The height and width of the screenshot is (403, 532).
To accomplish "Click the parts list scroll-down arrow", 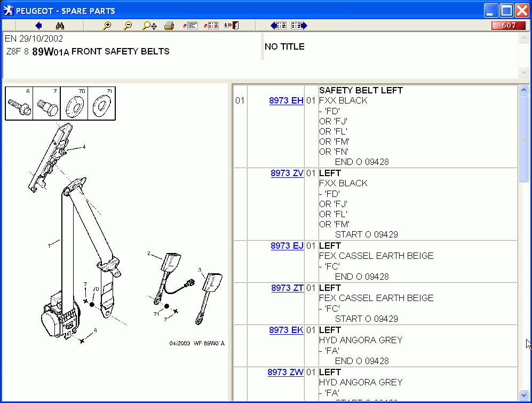I will click(523, 395).
